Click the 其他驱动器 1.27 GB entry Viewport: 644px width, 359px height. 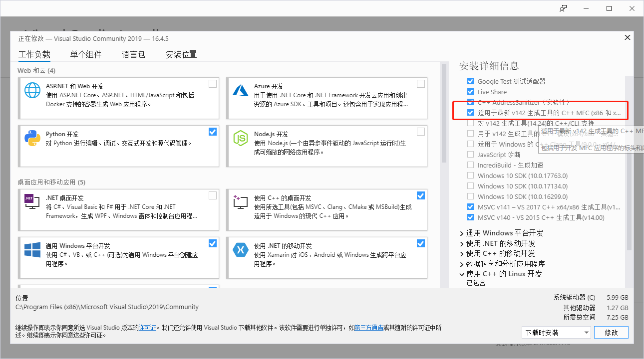coord(596,308)
